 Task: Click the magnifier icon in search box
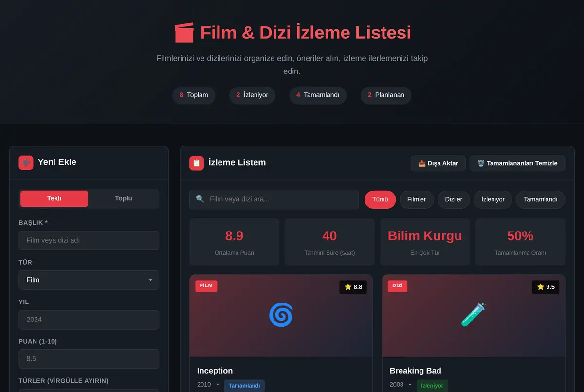coord(200,199)
